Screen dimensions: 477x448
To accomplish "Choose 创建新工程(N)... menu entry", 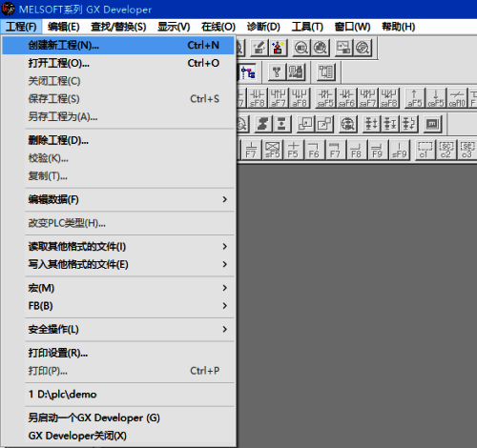I will [x=118, y=45].
